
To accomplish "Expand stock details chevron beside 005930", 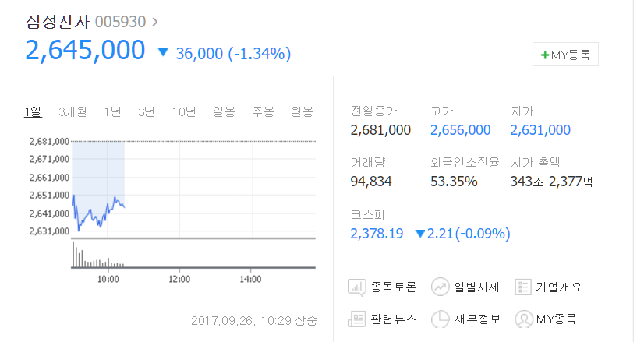I will pyautogui.click(x=154, y=22).
